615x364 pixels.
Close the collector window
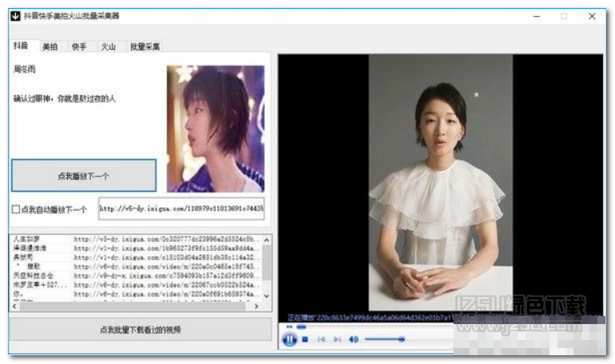tap(592, 17)
